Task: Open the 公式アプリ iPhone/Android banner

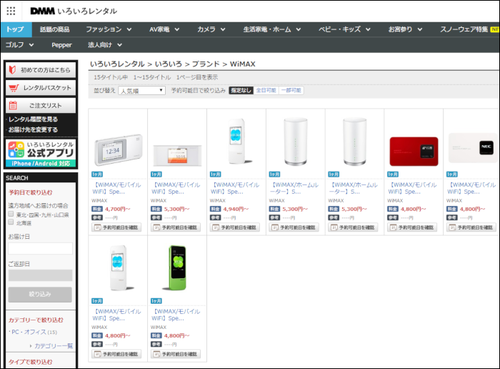Action: coord(41,154)
